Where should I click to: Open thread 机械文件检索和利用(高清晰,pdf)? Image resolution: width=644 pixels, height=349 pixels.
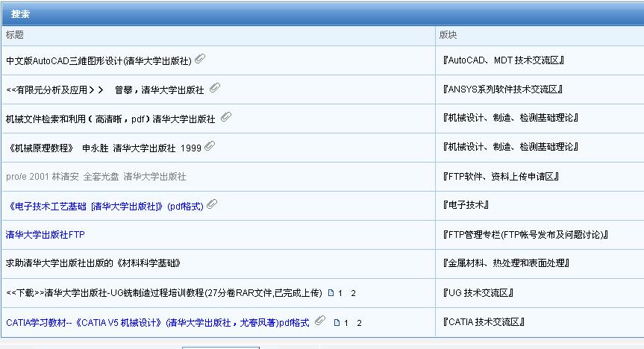point(110,119)
